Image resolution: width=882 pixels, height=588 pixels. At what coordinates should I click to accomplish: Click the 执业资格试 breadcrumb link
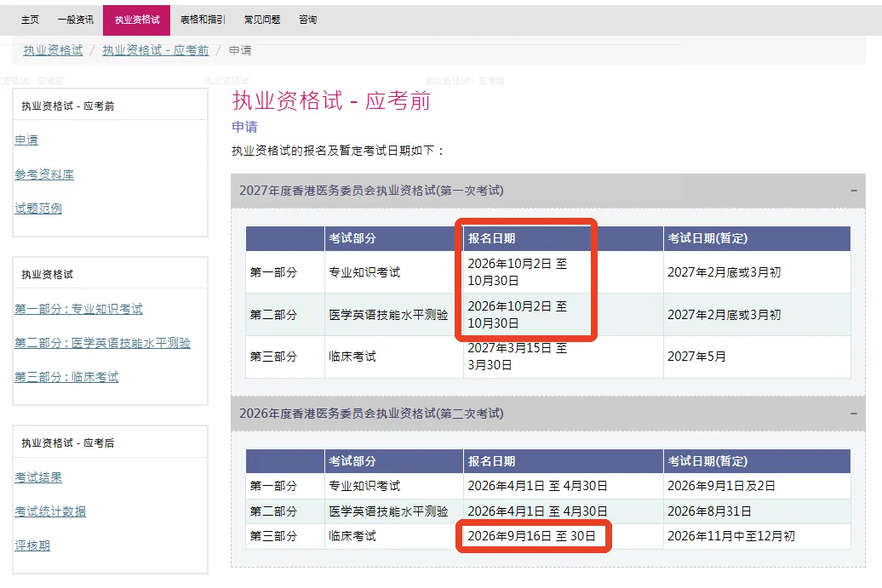coord(53,50)
